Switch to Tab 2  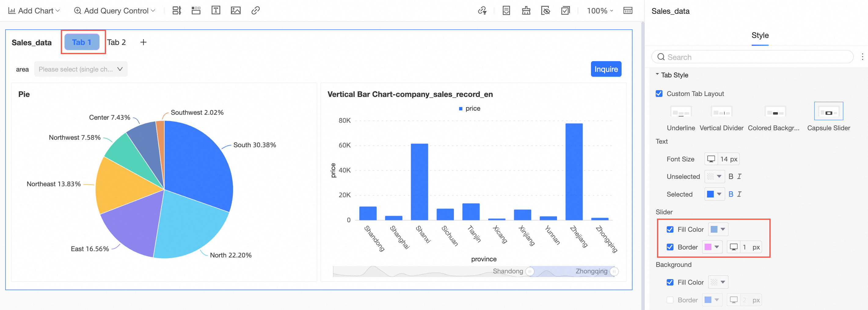pyautogui.click(x=117, y=42)
